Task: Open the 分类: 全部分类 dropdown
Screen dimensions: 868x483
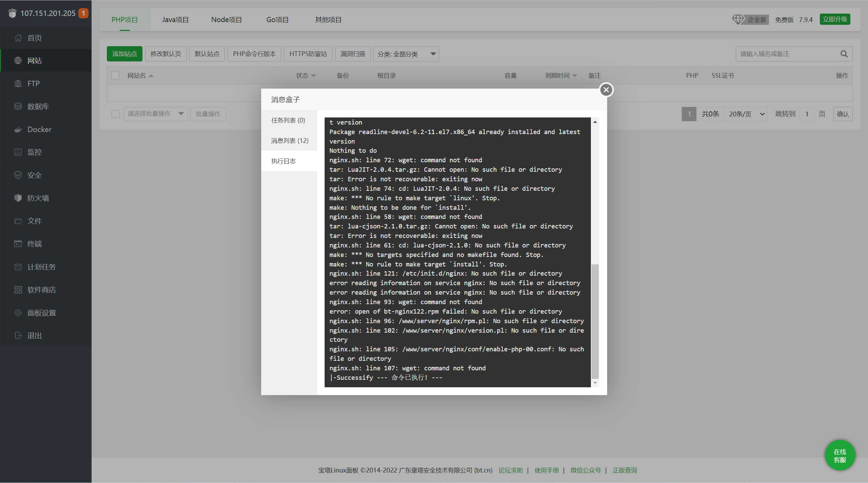Action: point(406,54)
